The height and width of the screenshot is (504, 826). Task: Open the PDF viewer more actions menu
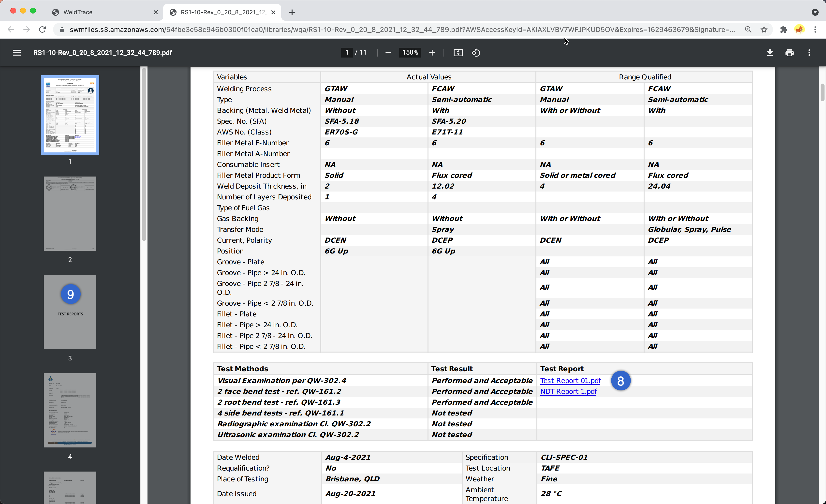point(809,53)
